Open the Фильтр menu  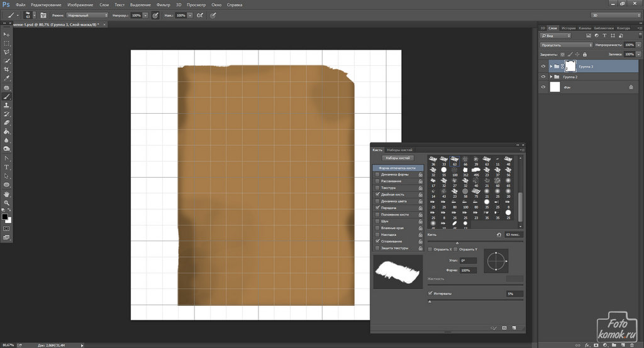[163, 5]
